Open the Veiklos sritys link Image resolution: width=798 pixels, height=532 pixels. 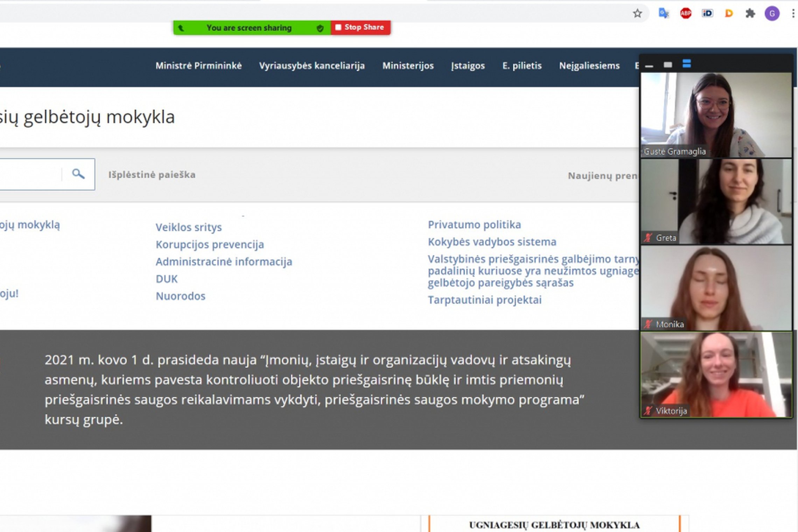189,227
